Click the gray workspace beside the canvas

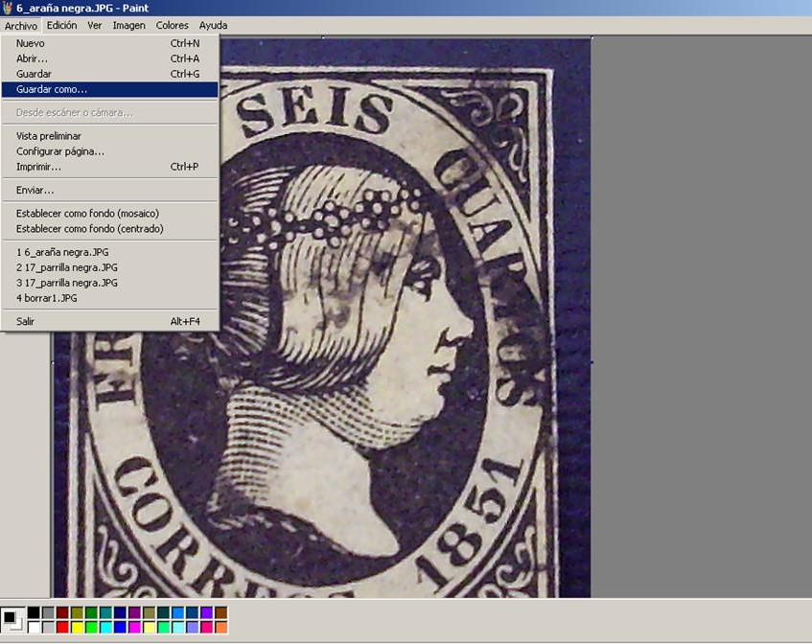click(702, 317)
